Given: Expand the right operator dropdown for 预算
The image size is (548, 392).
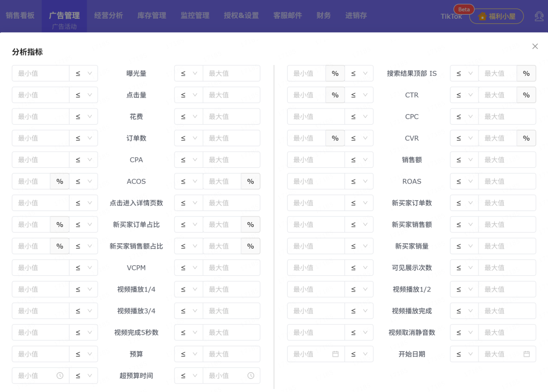Looking at the screenshot, I should tap(189, 354).
